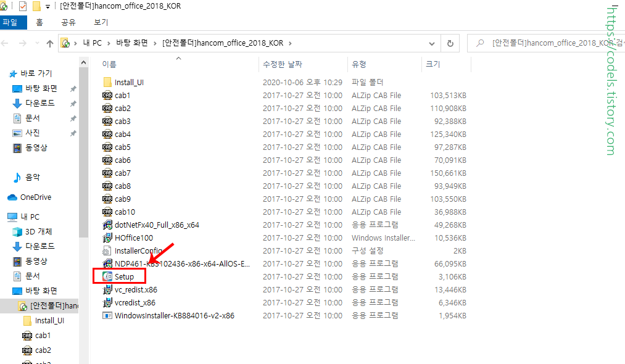The image size is (625, 364).
Task: Select the cab8 CAB file icon
Action: 107,186
